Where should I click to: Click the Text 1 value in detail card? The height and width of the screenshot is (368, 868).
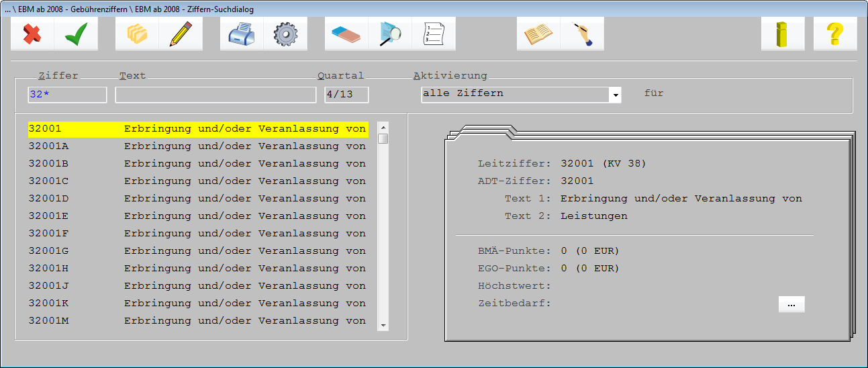point(681,199)
